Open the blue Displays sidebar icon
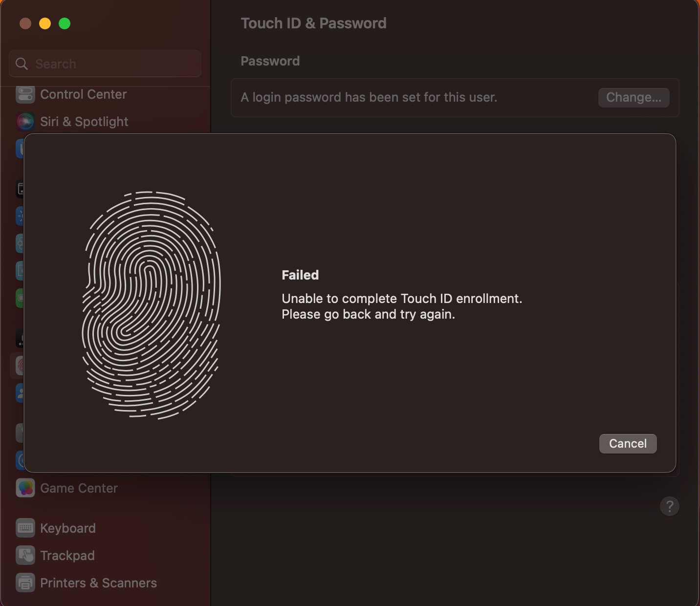This screenshot has height=606, width=700. tap(20, 216)
